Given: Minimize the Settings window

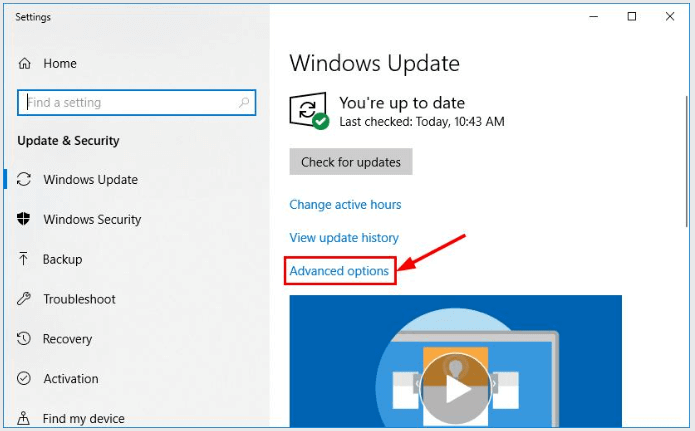Looking at the screenshot, I should click(593, 17).
